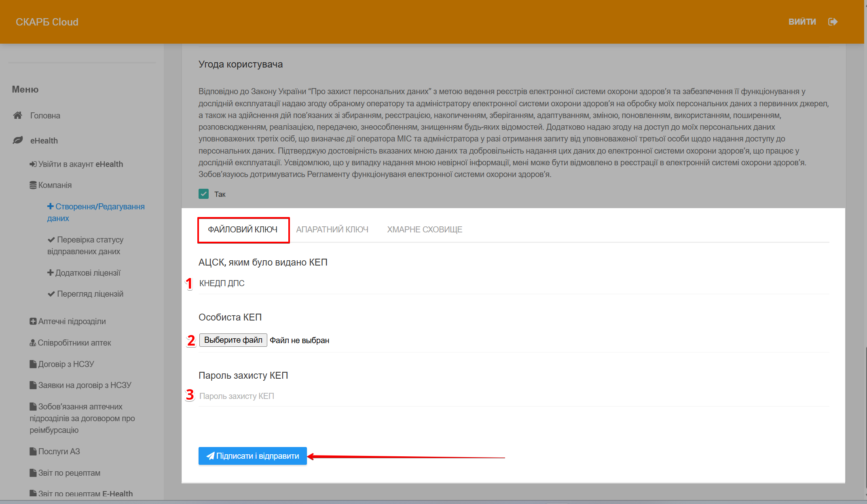Click the Выберите файл button
Viewport: 867px width, 504px height.
233,340
